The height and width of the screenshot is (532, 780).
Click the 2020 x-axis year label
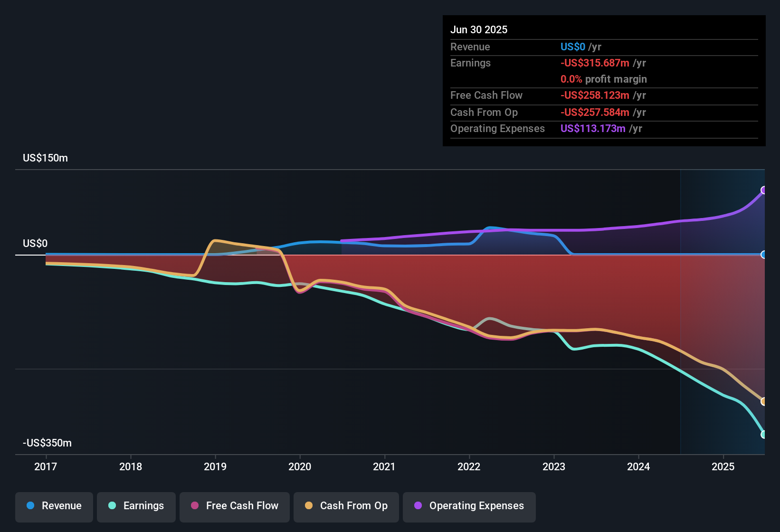pyautogui.click(x=300, y=467)
